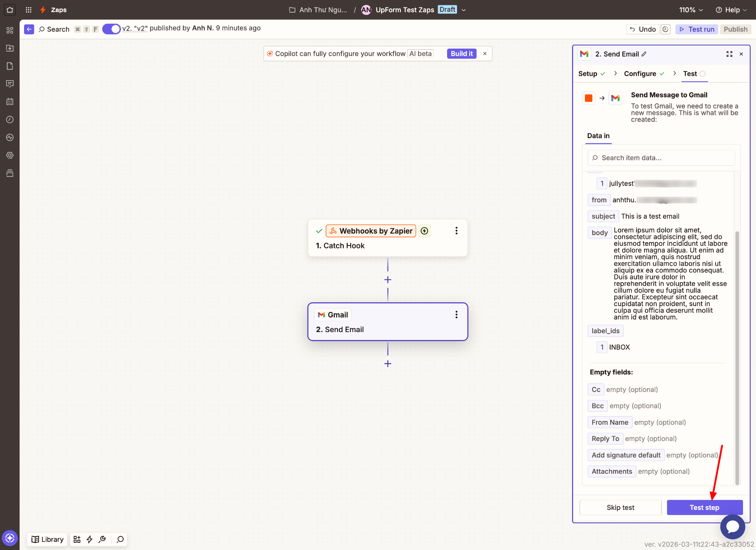Dismiss the Copilot banner
This screenshot has height=550, width=756.
(x=485, y=54)
